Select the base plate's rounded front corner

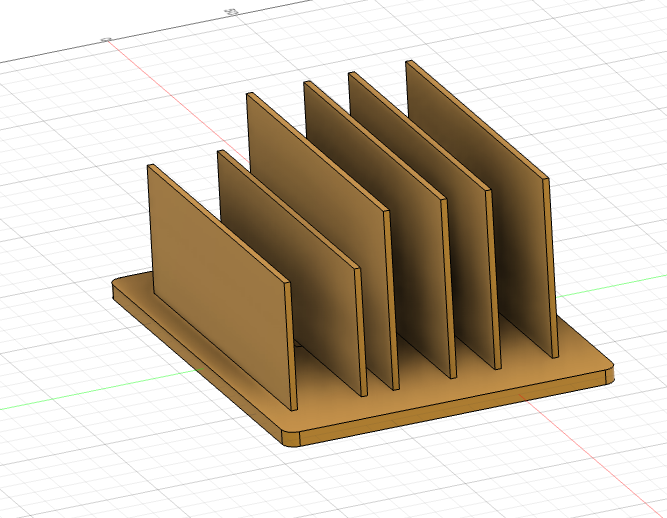291,438
